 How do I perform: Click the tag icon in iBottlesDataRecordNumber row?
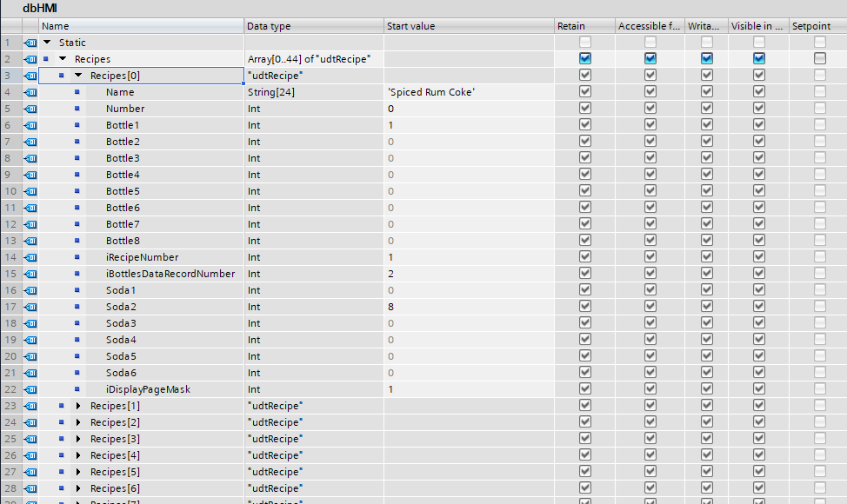click(x=30, y=274)
